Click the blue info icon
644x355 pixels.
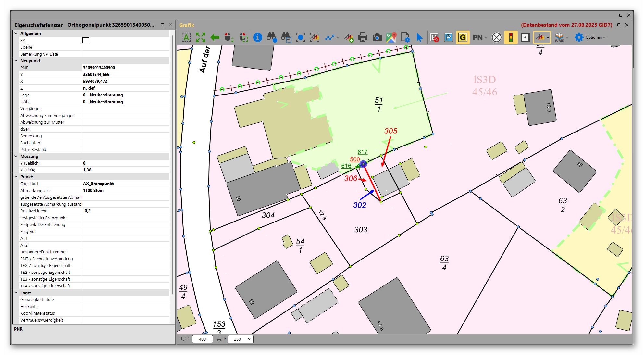257,37
